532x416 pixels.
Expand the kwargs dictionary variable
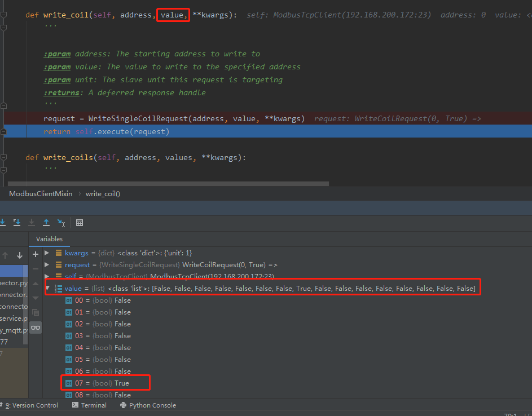[47, 253]
